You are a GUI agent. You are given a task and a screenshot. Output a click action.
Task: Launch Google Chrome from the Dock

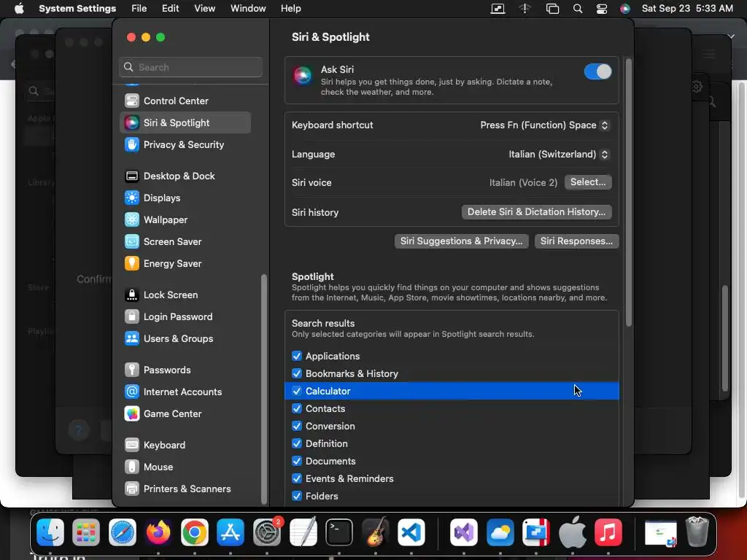[194, 532]
